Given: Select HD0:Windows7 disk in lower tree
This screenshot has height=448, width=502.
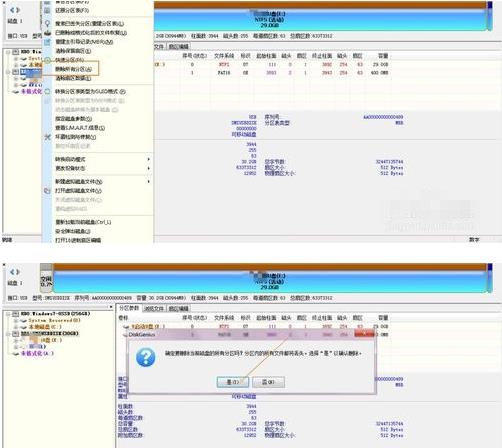Looking at the screenshot, I should 55,314.
